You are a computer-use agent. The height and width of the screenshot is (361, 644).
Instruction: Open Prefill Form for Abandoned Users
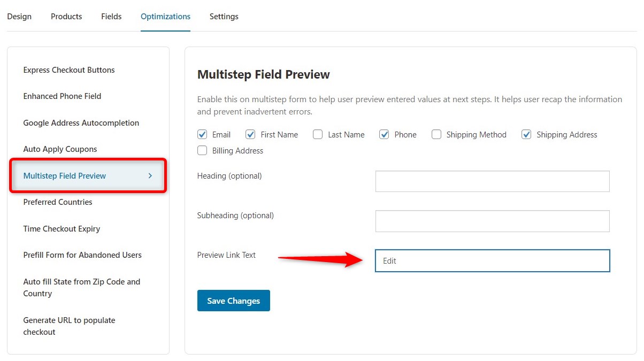pyautogui.click(x=82, y=255)
